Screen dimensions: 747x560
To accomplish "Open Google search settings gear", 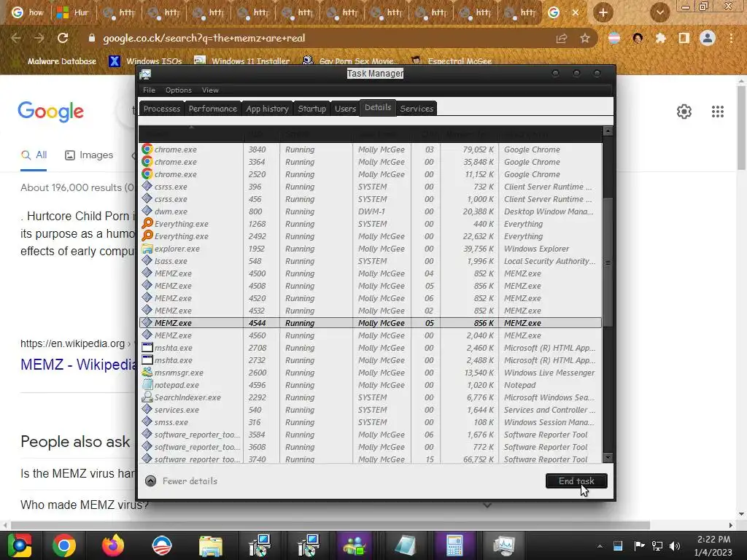I will tap(684, 112).
